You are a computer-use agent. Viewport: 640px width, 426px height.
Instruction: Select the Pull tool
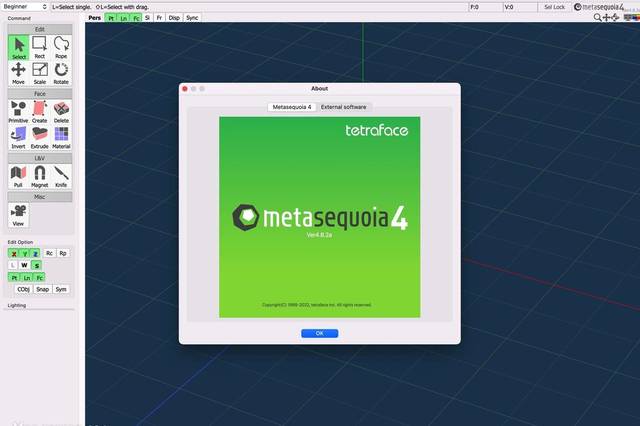pos(18,176)
